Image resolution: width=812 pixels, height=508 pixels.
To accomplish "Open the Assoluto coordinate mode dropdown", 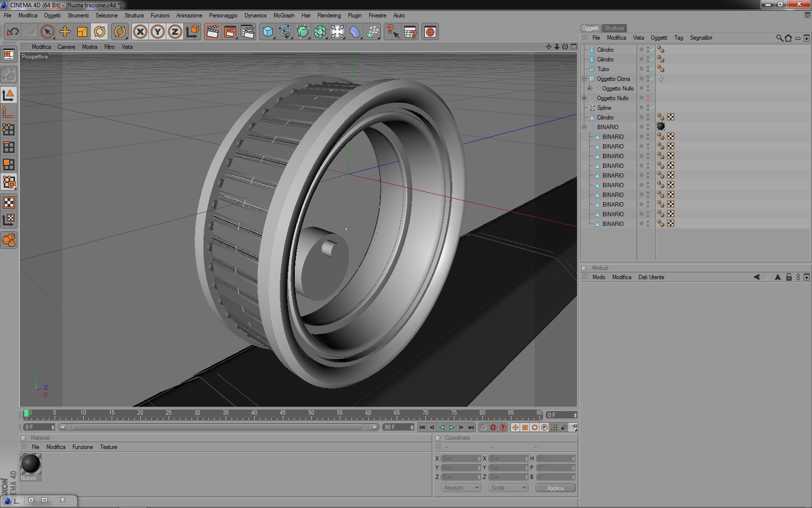I will [x=461, y=488].
